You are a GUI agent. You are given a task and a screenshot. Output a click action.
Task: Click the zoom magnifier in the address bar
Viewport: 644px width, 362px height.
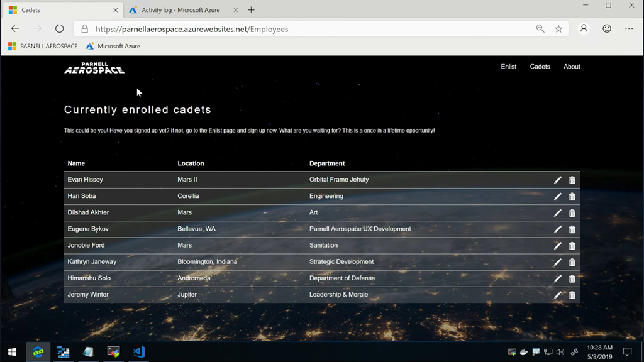pos(540,29)
